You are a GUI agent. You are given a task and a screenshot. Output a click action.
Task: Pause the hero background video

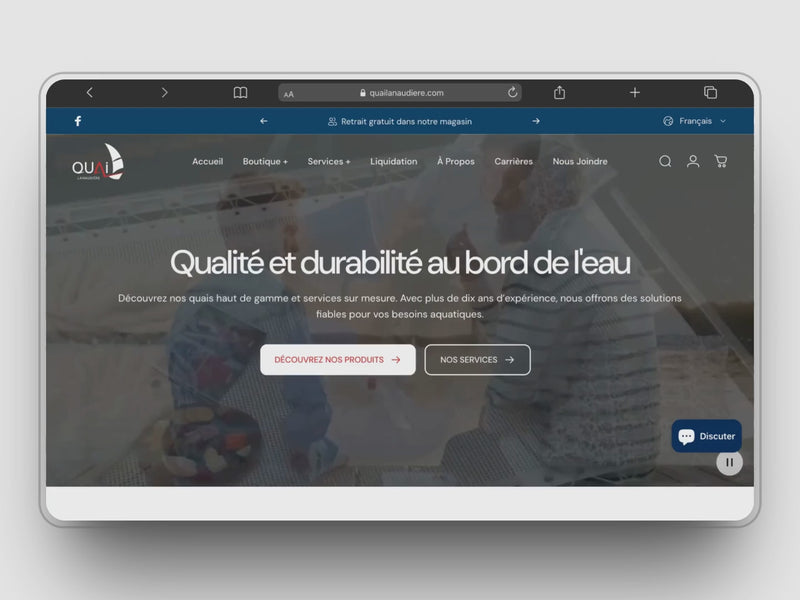729,462
